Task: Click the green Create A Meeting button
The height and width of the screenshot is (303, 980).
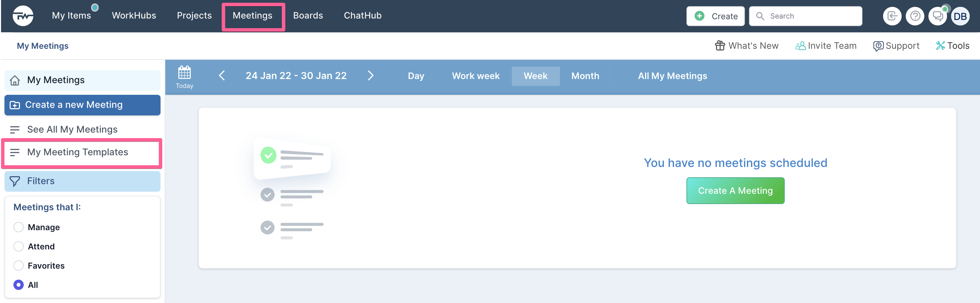Action: point(735,191)
